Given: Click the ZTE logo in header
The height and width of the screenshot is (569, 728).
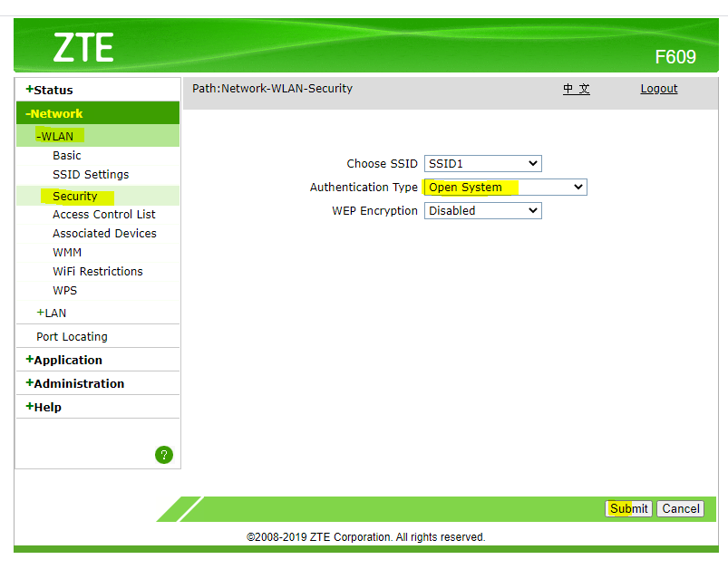Looking at the screenshot, I should pyautogui.click(x=83, y=47).
